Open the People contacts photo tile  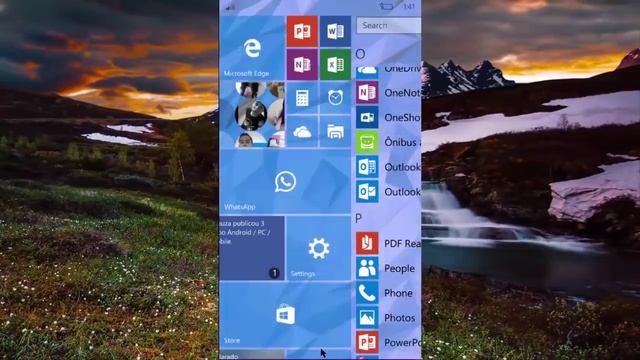click(252, 115)
